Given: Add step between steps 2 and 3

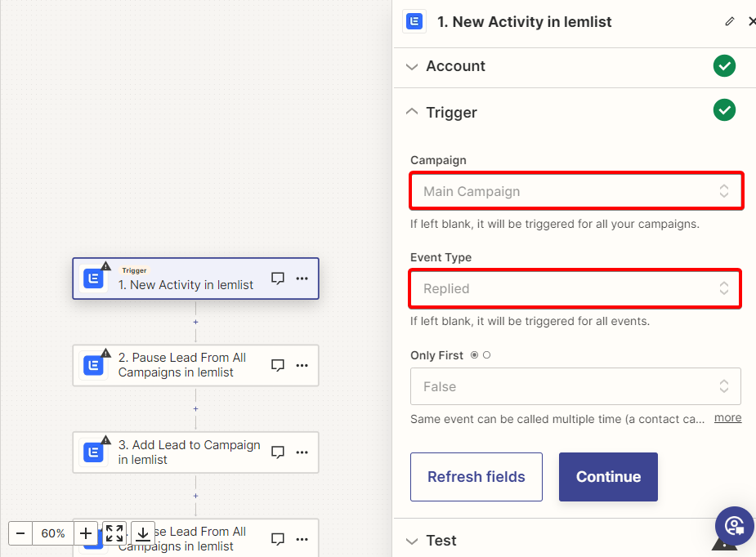Looking at the screenshot, I should pos(196,408).
